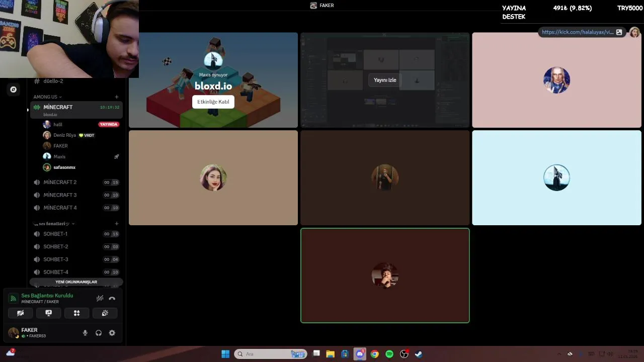Open Microsoft Store from the taskbar
The image size is (644, 362).
click(x=345, y=354)
